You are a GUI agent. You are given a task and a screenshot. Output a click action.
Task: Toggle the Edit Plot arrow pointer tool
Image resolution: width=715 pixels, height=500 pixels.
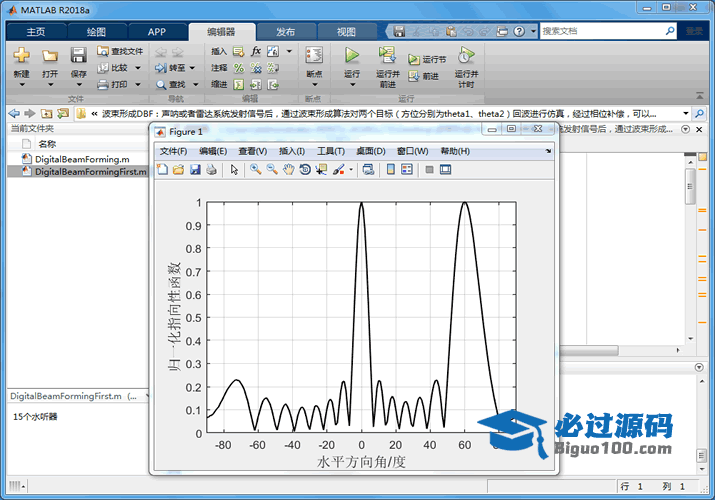pos(234,170)
